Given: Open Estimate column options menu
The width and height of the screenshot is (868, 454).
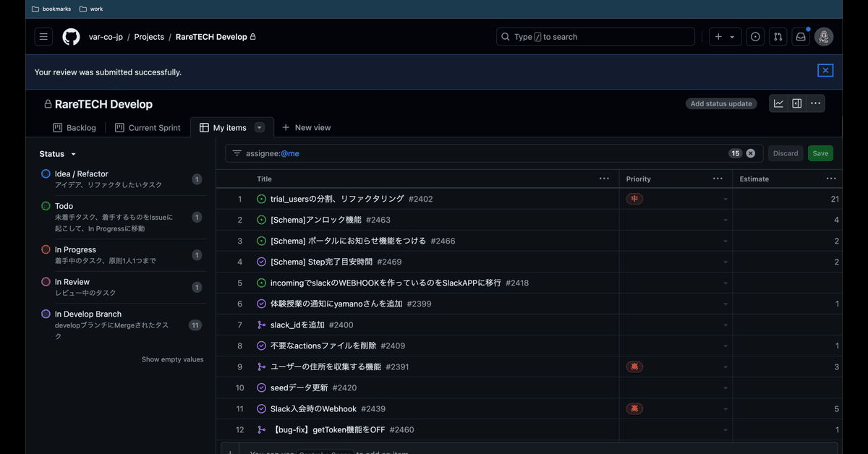Looking at the screenshot, I should coord(831,179).
